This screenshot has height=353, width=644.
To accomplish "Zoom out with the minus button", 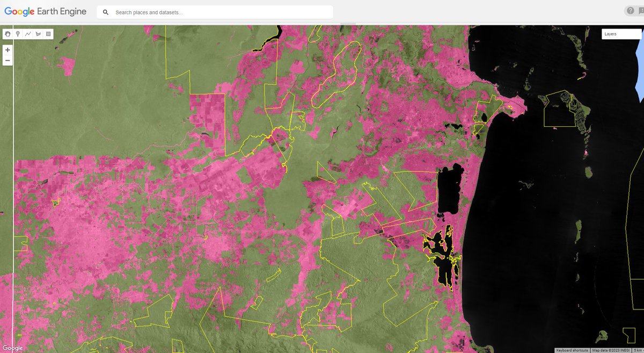I will 8,60.
